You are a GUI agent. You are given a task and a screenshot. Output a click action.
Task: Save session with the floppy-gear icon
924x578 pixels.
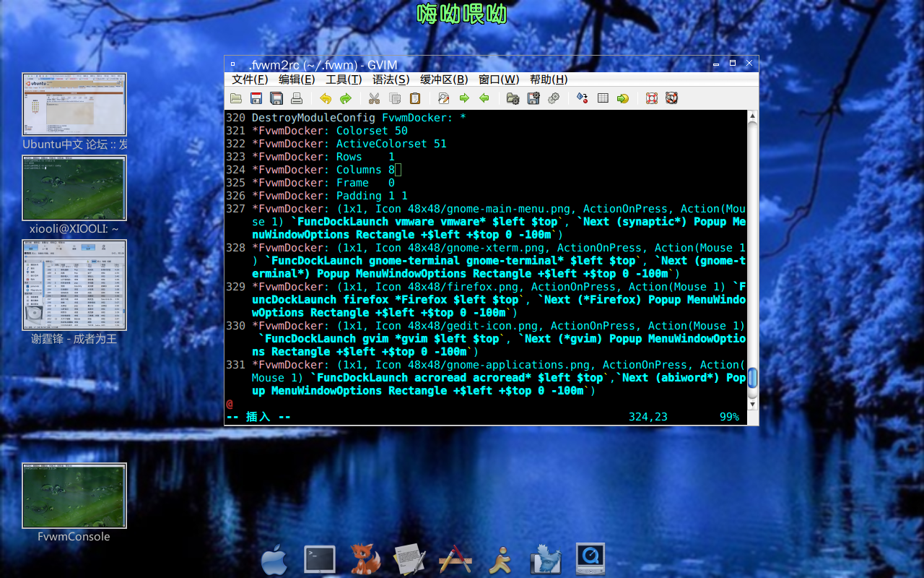533,98
